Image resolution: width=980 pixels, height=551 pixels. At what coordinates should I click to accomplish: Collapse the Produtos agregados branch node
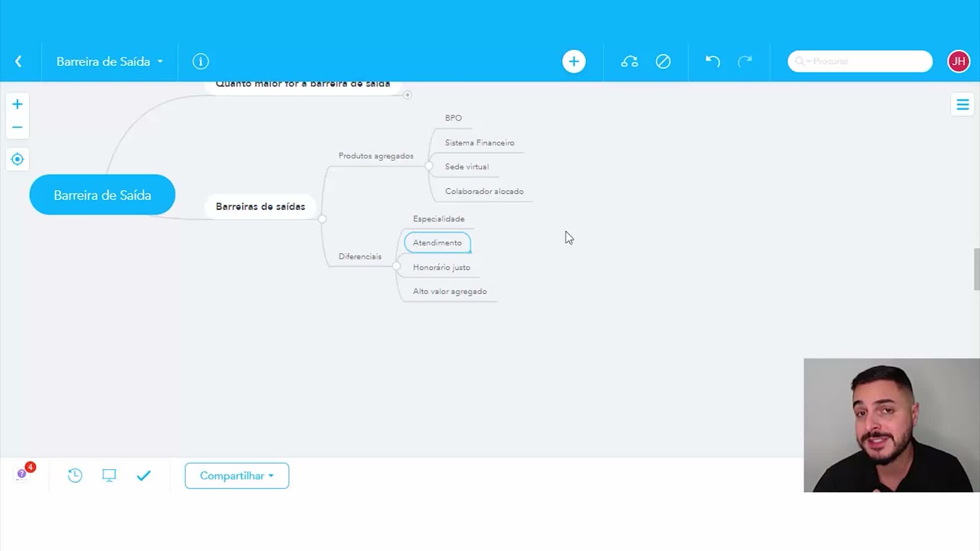[429, 165]
